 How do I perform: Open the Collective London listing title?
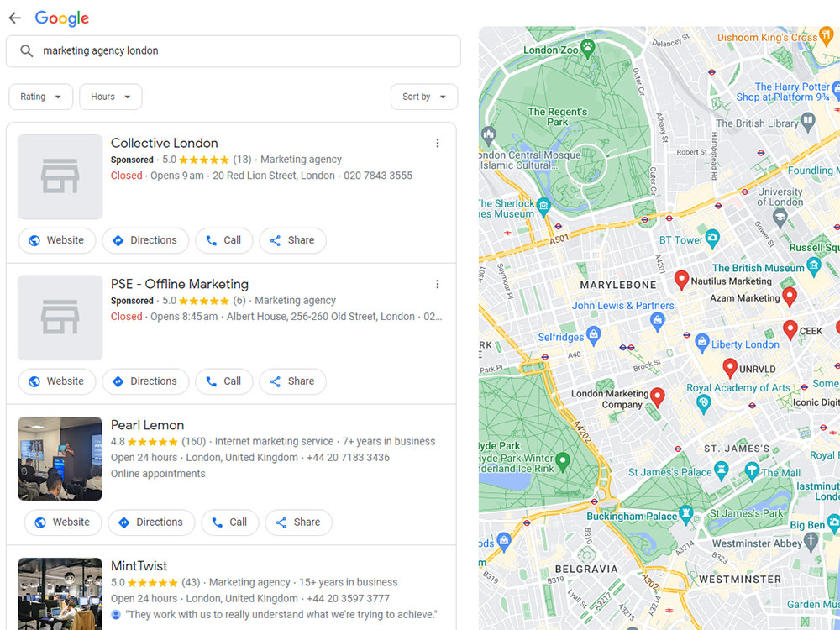pyautogui.click(x=164, y=143)
